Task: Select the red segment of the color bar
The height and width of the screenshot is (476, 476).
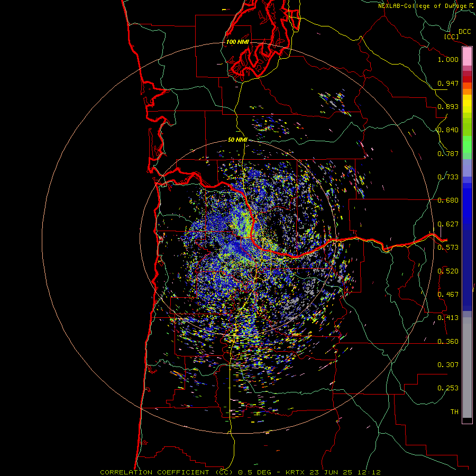Action: tap(467, 79)
